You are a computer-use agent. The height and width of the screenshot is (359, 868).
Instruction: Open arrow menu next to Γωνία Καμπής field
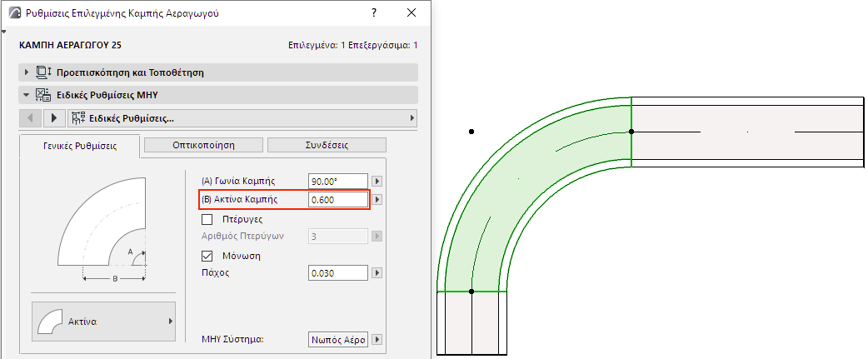[377, 181]
